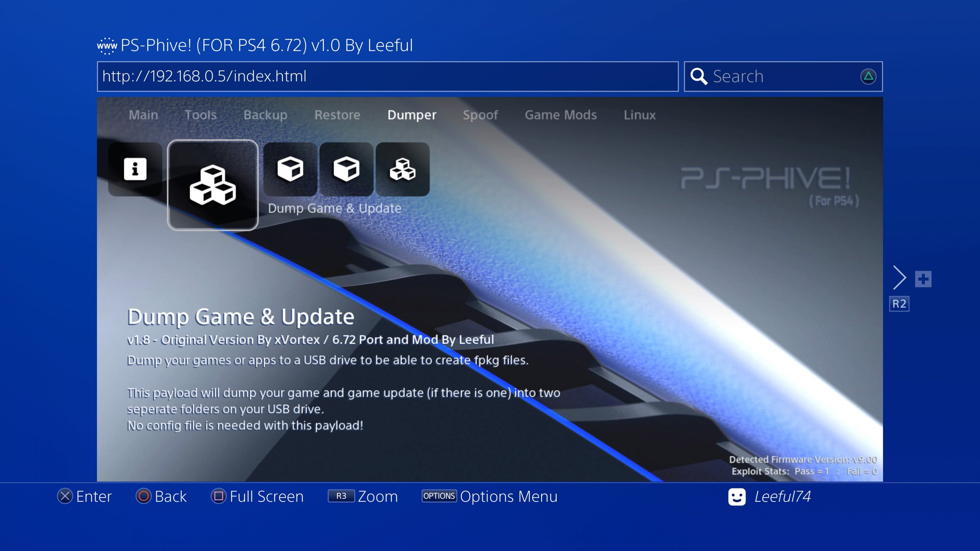Select the Dumper tab

tap(412, 115)
